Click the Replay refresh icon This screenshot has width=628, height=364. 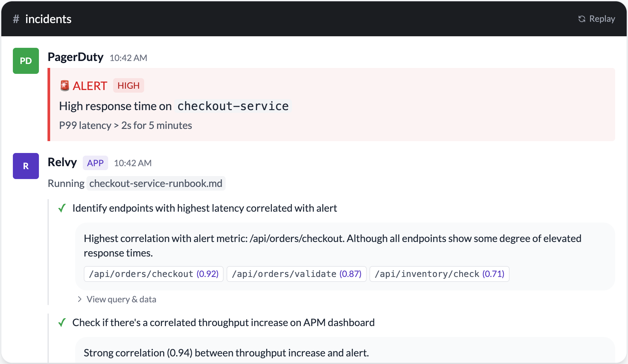click(582, 19)
